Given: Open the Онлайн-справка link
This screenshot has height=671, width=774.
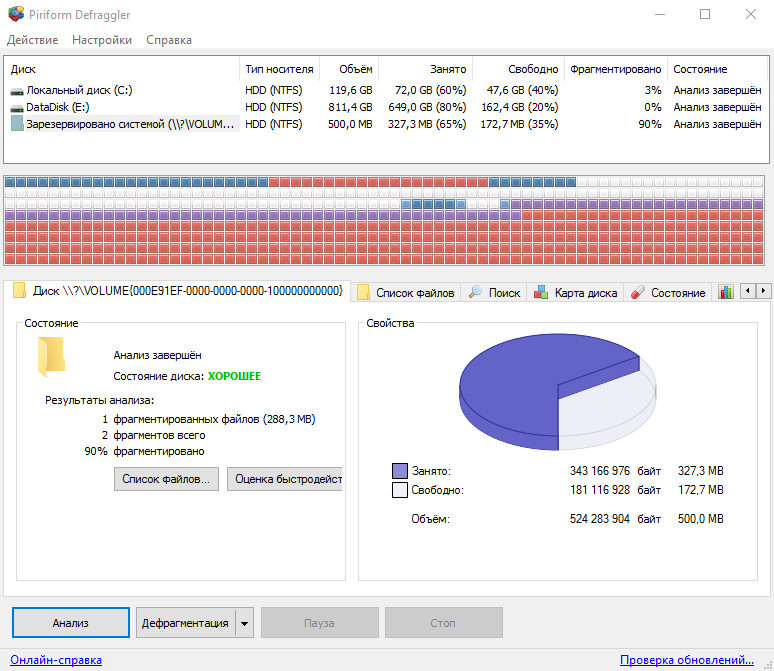Looking at the screenshot, I should 56,660.
